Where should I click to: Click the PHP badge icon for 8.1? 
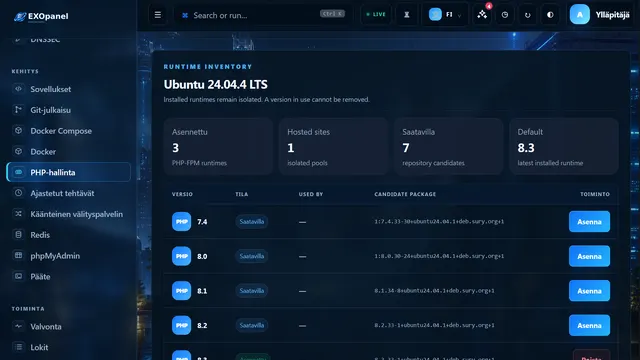(x=182, y=291)
